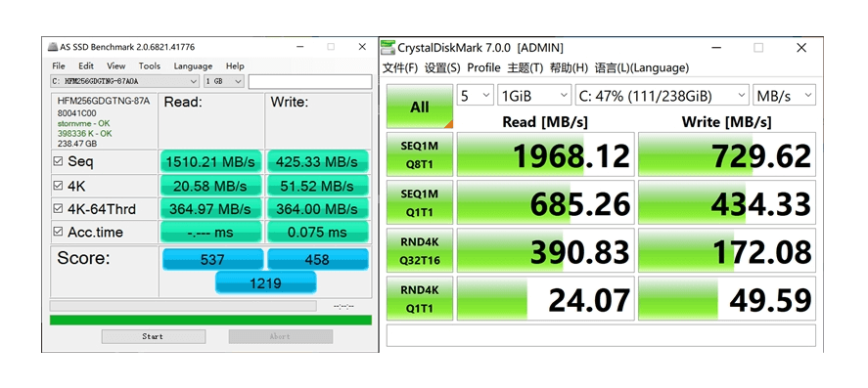This screenshot has width=868, height=388.
Task: Click the 729.62 write value
Action: click(x=727, y=154)
